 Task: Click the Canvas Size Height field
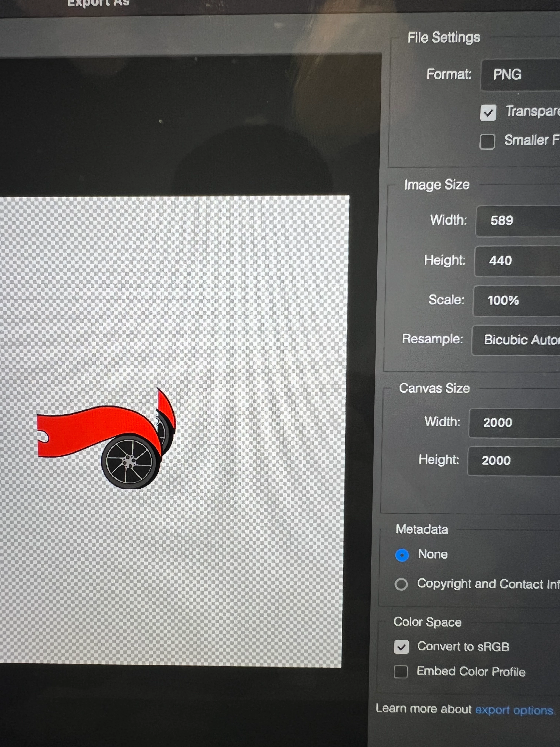point(513,461)
